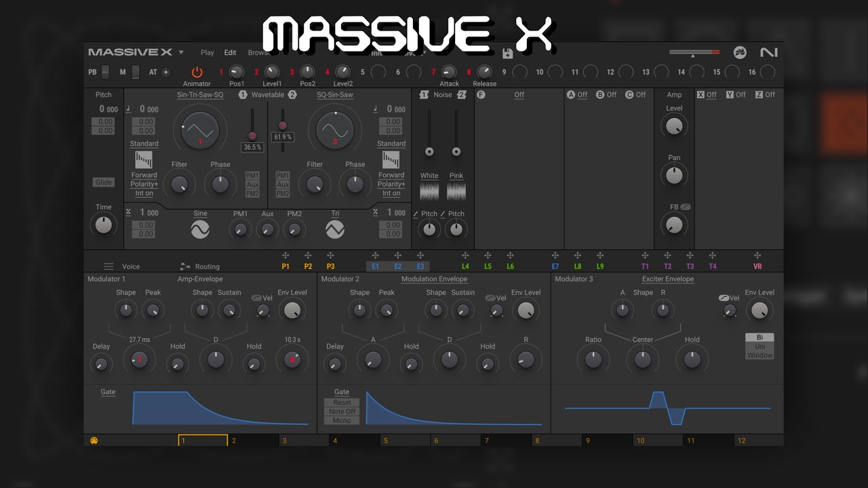The image size is (868, 488).
Task: Click the Glide Time knob
Action: [103, 224]
